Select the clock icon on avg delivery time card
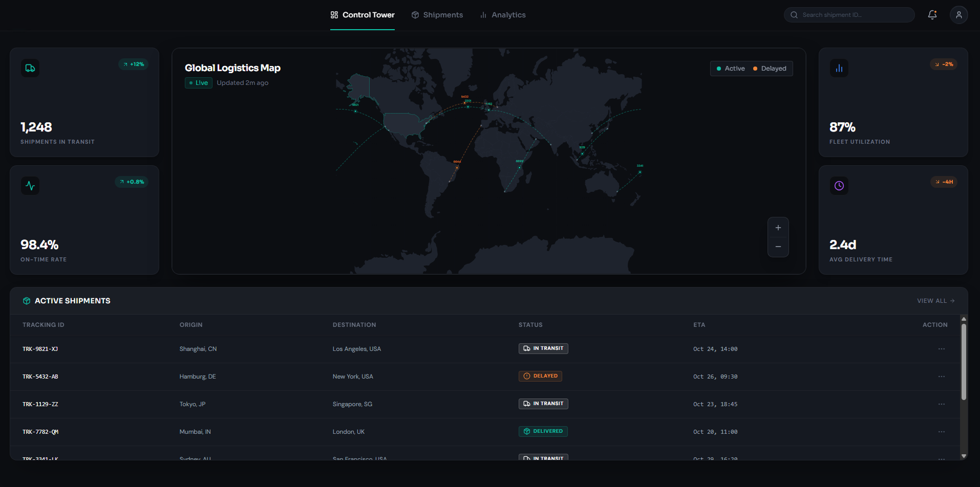The width and height of the screenshot is (980, 487). tap(838, 185)
